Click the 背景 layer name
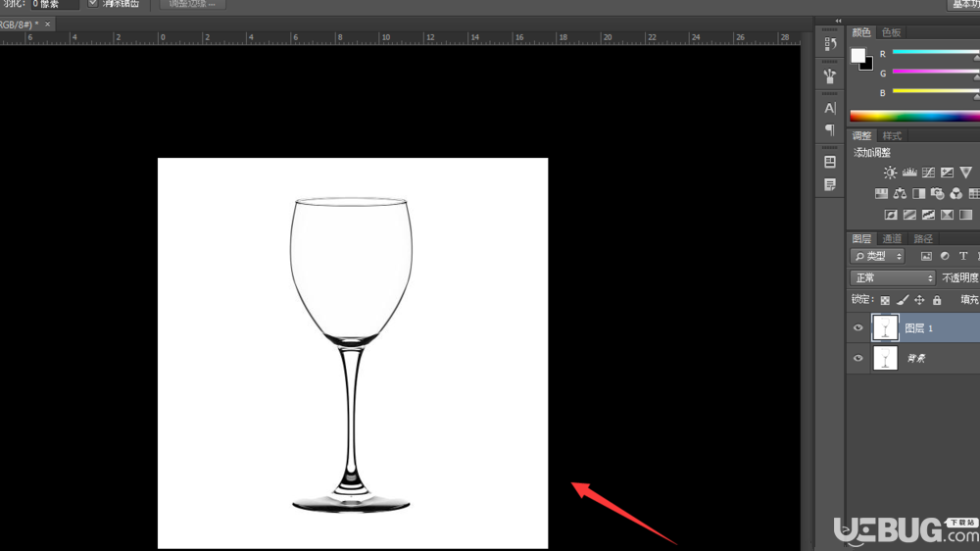Viewport: 980px width, 551px height. 916,359
